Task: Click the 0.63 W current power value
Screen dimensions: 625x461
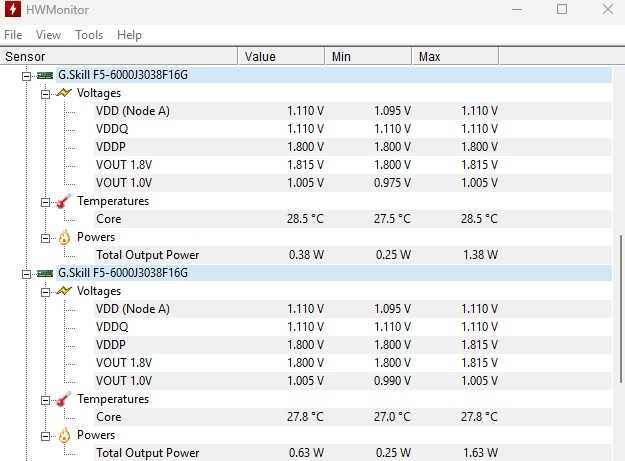Action: [x=306, y=453]
